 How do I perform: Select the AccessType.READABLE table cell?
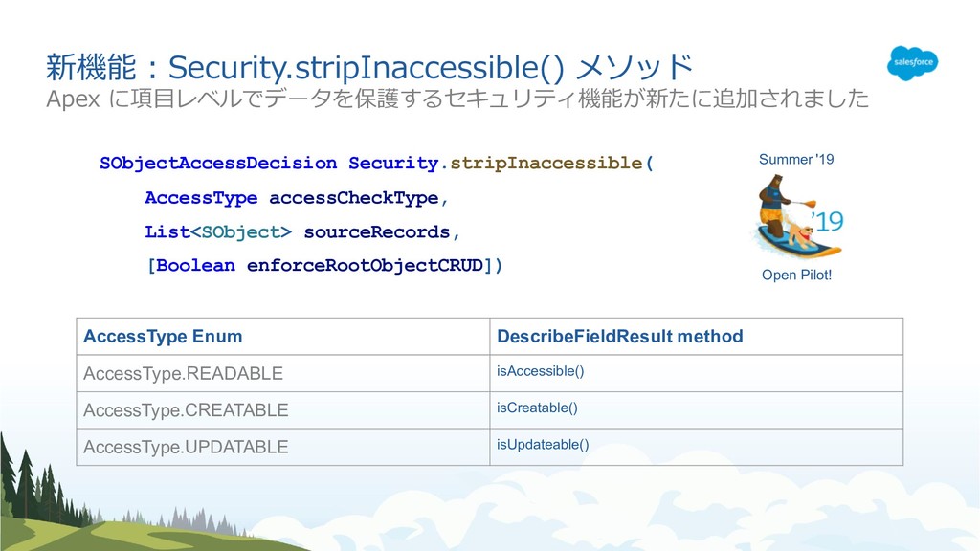pyautogui.click(x=283, y=374)
